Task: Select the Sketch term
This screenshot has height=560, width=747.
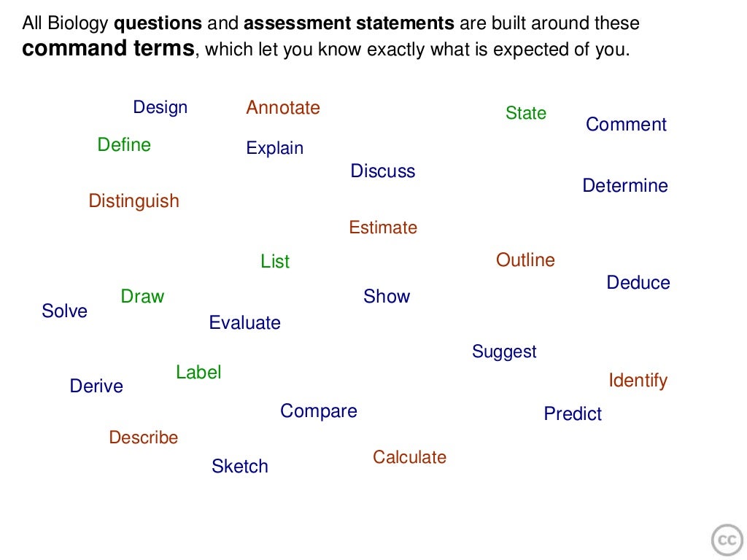Action: pyautogui.click(x=240, y=466)
